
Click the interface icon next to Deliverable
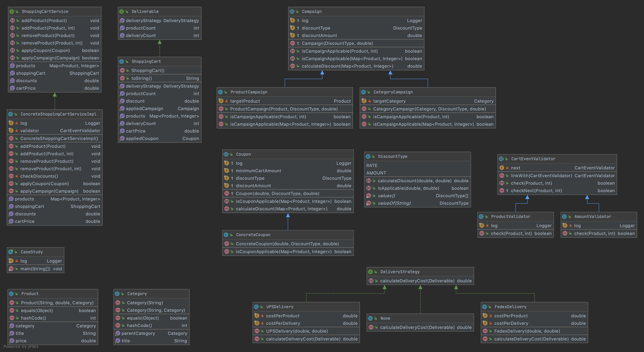(x=121, y=12)
